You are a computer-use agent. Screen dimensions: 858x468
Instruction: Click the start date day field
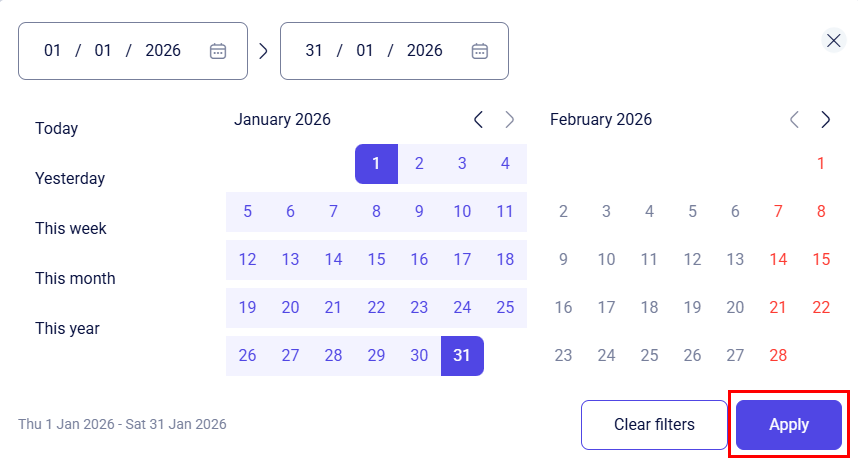pyautogui.click(x=53, y=51)
